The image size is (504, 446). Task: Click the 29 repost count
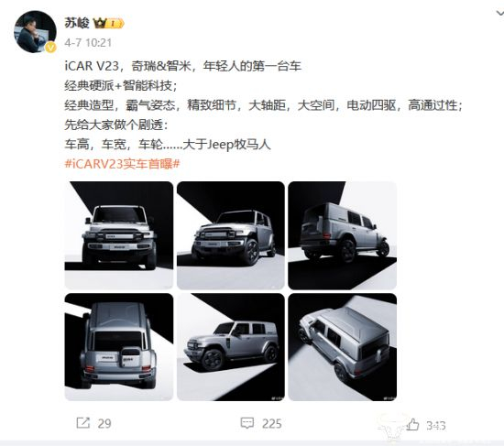104,423
